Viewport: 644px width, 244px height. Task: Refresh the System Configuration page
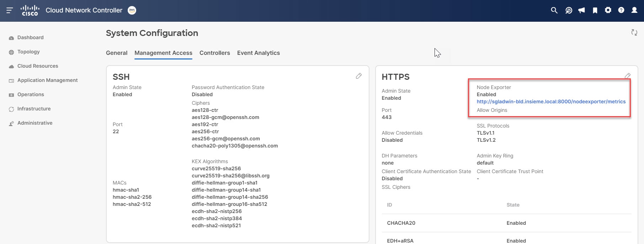pos(634,32)
